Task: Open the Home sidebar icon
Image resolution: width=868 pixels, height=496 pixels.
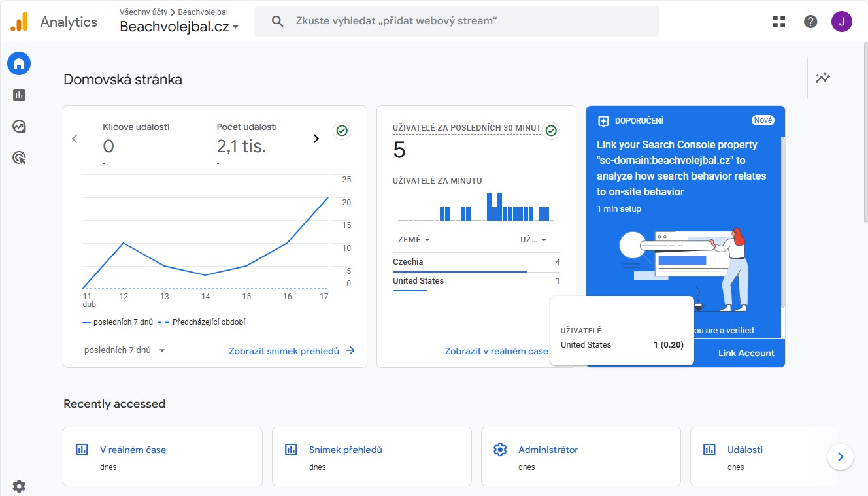Action: [19, 63]
